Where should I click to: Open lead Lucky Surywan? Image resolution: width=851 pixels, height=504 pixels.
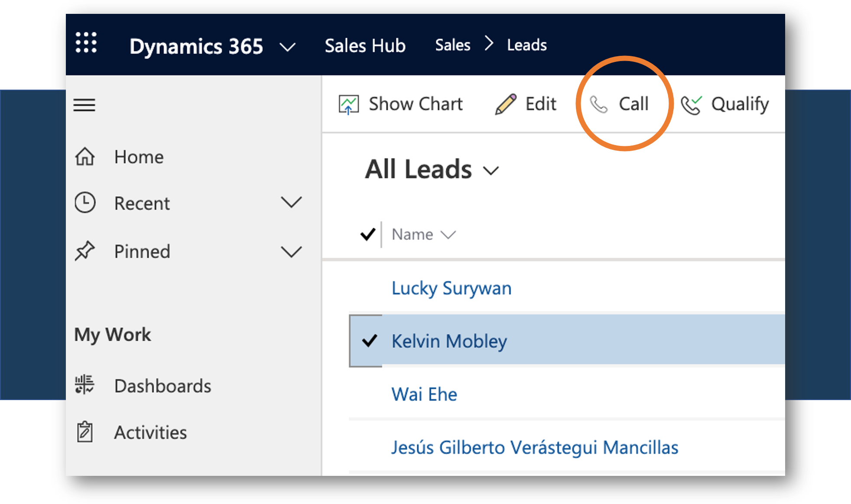point(451,288)
